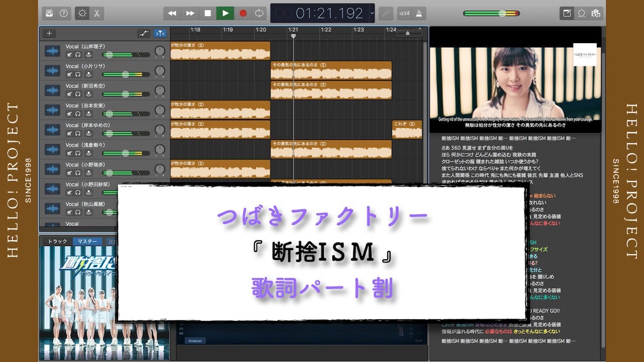Adjust the Vocal（山岸理子） volume slider

click(126, 54)
